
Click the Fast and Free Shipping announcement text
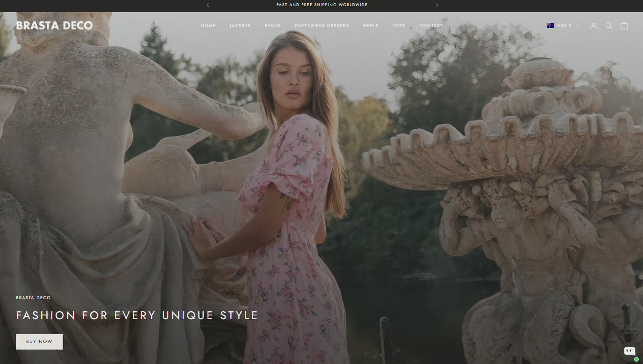click(321, 5)
